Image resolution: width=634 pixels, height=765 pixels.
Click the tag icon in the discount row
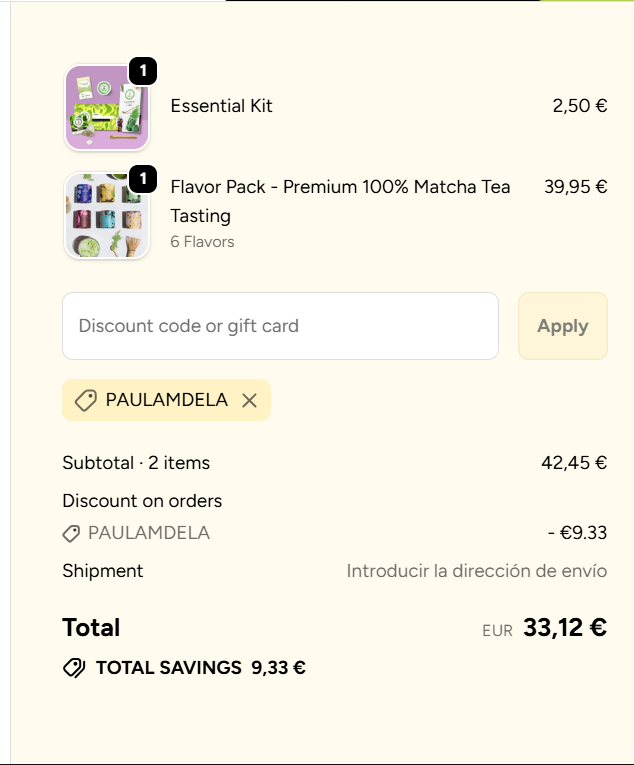pyautogui.click(x=71, y=534)
